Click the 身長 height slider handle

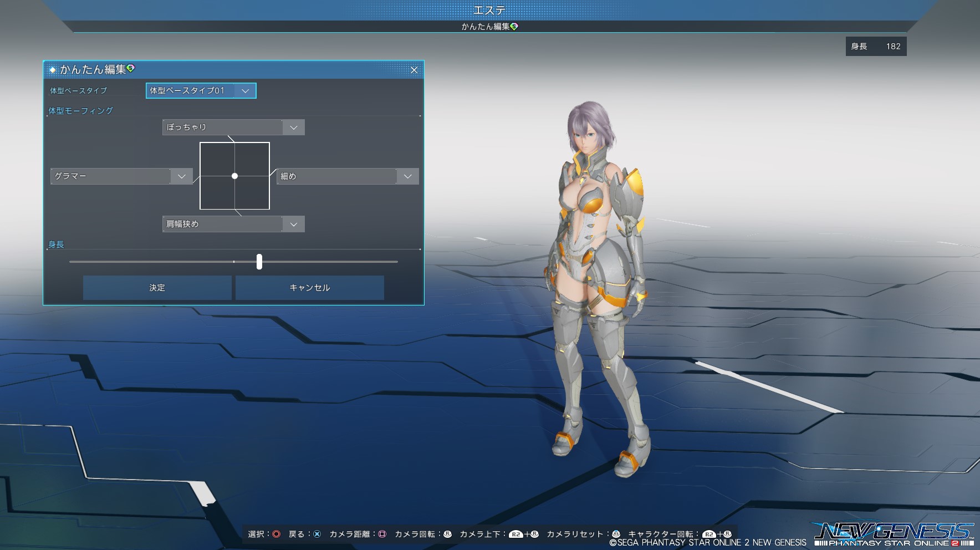pyautogui.click(x=259, y=262)
